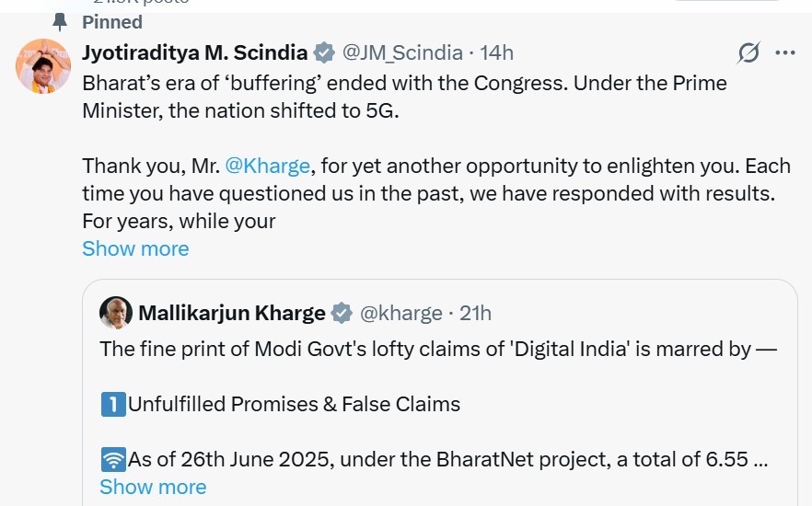Open the Jyotiraditya M. Scindia display name

pos(194,52)
